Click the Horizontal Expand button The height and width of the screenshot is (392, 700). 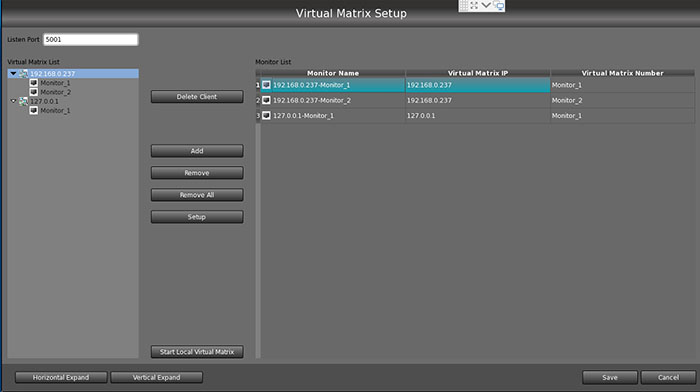pos(61,377)
